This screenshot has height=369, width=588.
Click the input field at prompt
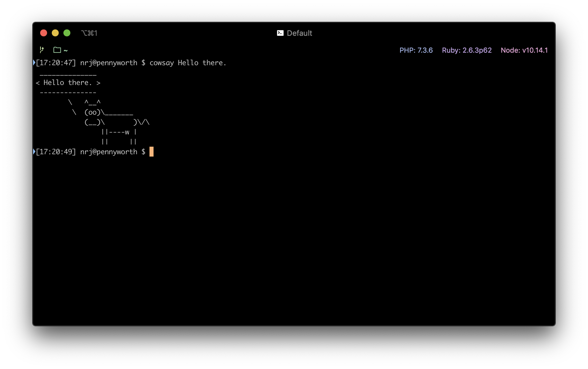151,151
